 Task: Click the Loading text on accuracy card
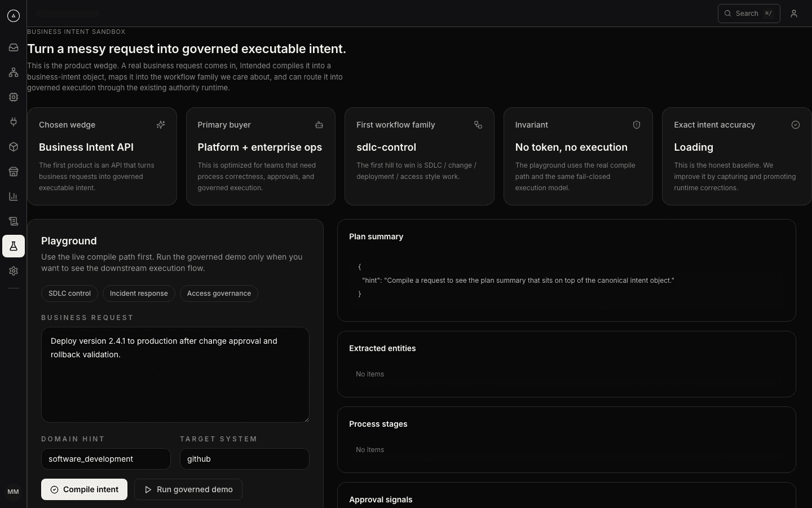coord(694,147)
